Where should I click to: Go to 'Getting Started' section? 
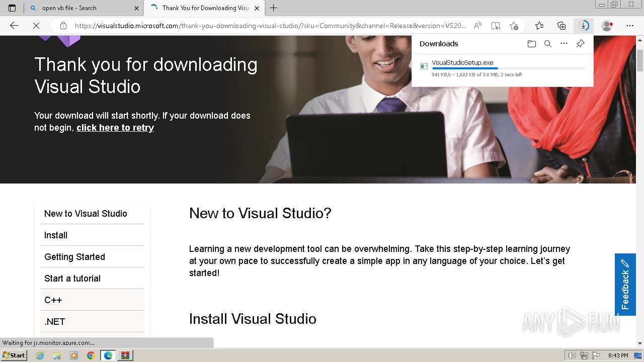tap(92, 257)
